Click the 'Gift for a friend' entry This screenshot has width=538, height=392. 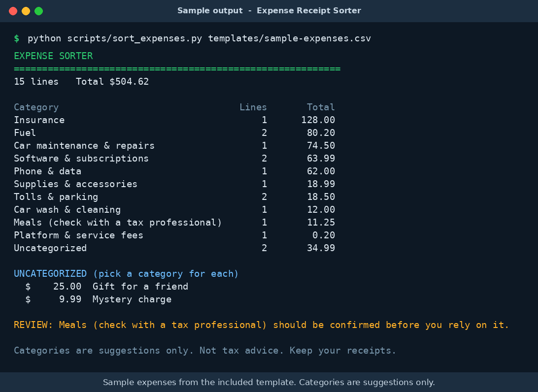(140, 287)
